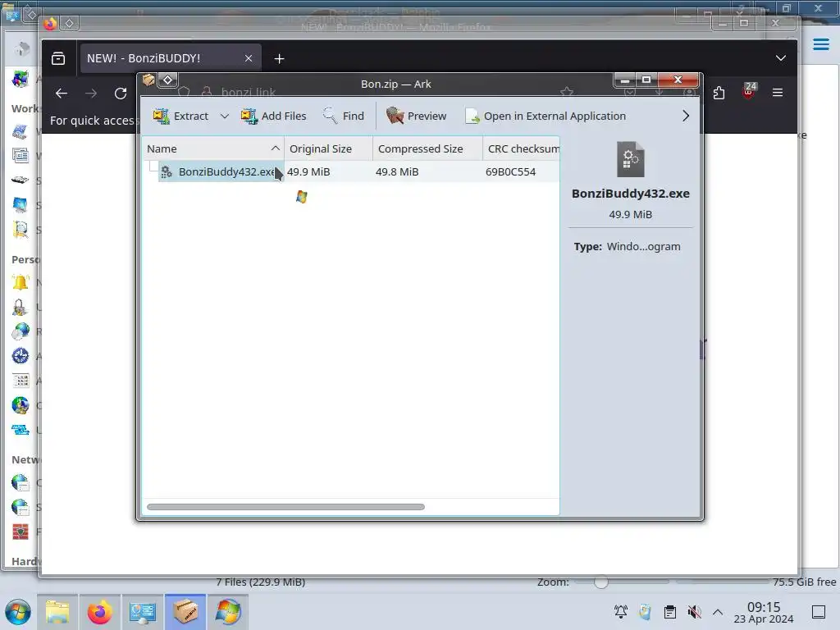Viewport: 840px width, 630px height.
Task: Sort by the Name column header
Action: [213, 149]
